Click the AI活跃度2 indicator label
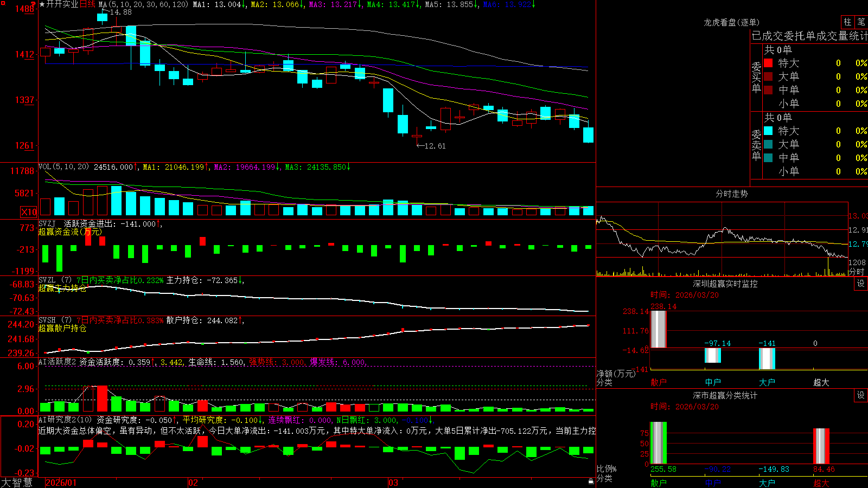 pyautogui.click(x=57, y=362)
